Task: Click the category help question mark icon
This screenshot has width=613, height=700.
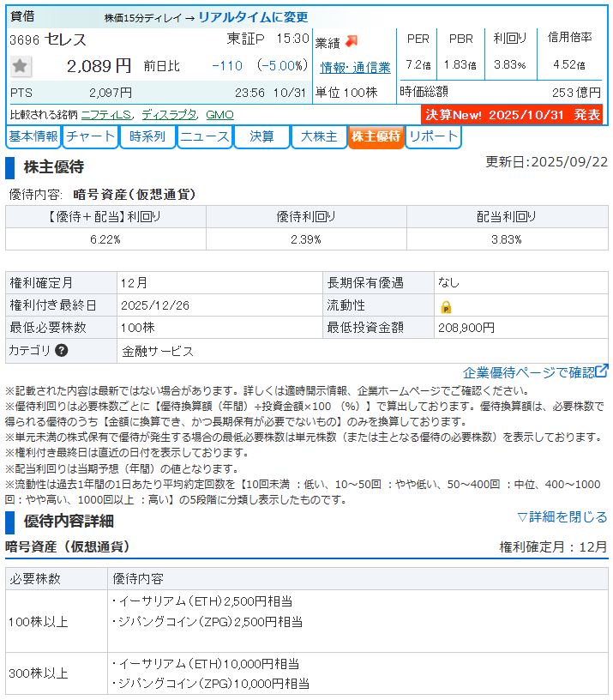Action: coord(62,351)
